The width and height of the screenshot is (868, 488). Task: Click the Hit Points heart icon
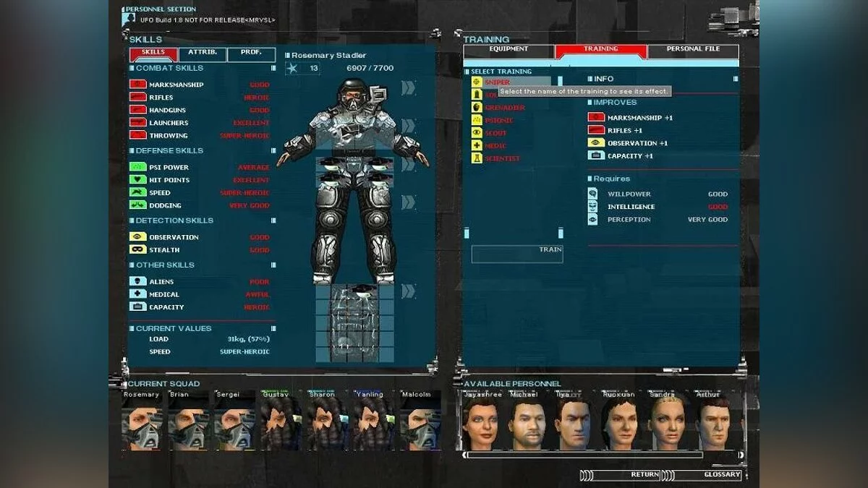(x=137, y=179)
